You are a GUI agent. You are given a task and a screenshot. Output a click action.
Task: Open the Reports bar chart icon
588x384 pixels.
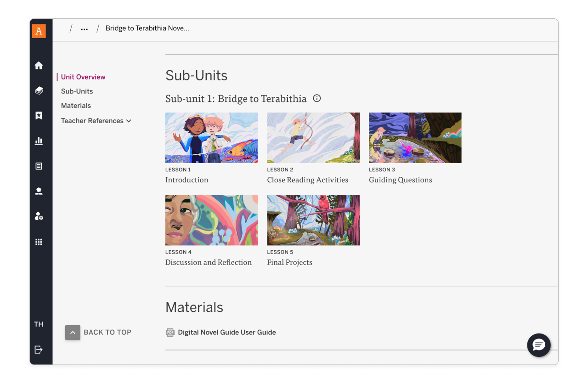tap(39, 141)
